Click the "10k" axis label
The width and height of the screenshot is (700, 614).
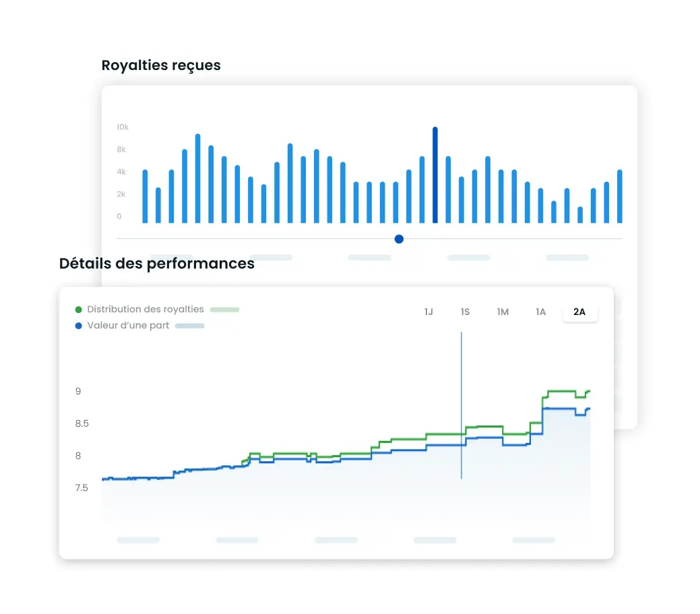pos(123,127)
